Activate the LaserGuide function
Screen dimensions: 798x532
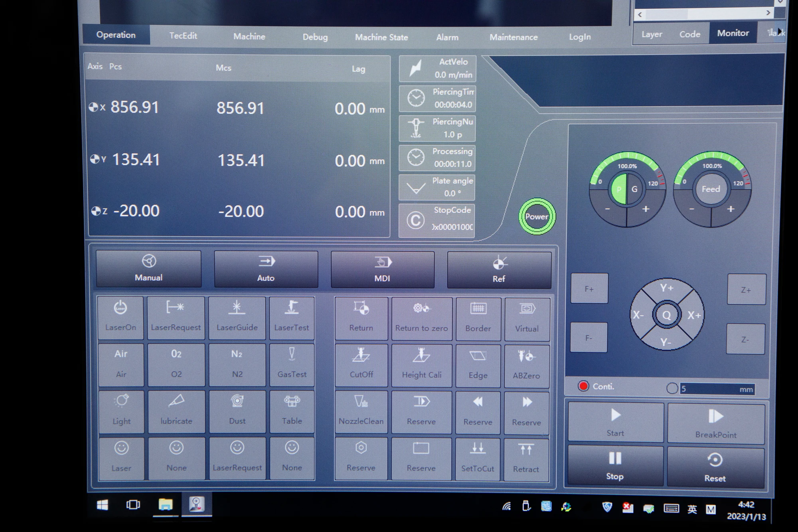tap(237, 318)
